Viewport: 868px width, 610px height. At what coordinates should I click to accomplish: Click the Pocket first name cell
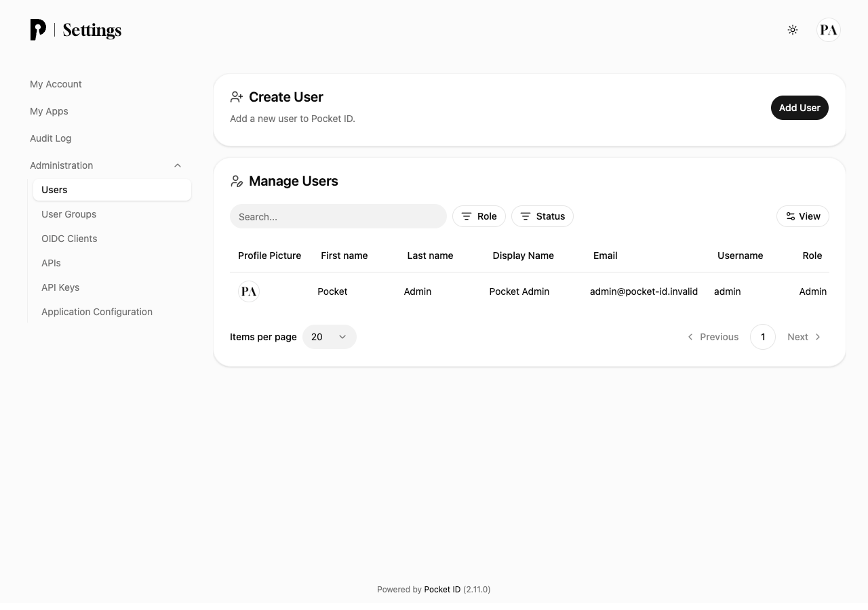click(x=332, y=291)
